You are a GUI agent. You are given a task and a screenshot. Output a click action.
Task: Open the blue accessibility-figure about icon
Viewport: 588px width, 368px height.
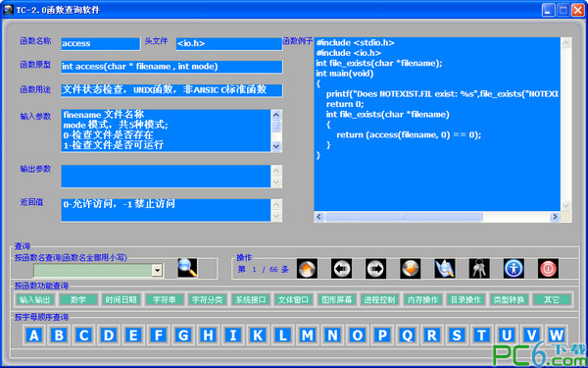pyautogui.click(x=514, y=269)
